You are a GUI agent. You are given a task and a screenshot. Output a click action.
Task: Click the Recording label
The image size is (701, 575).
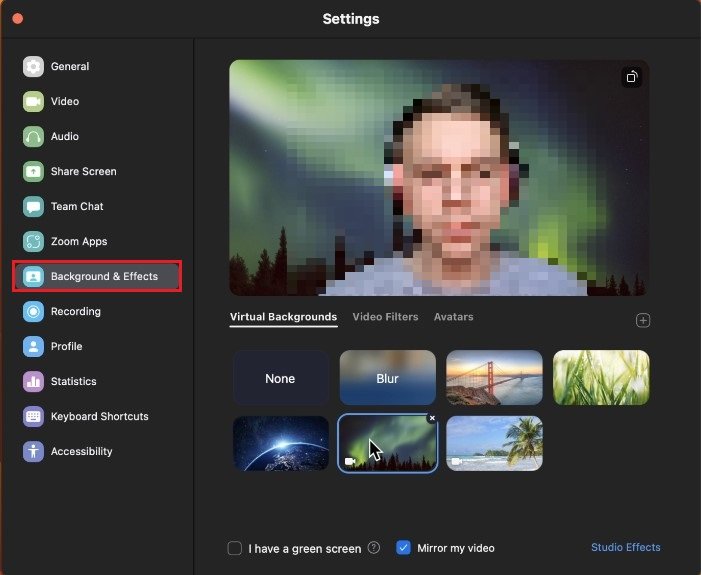76,312
